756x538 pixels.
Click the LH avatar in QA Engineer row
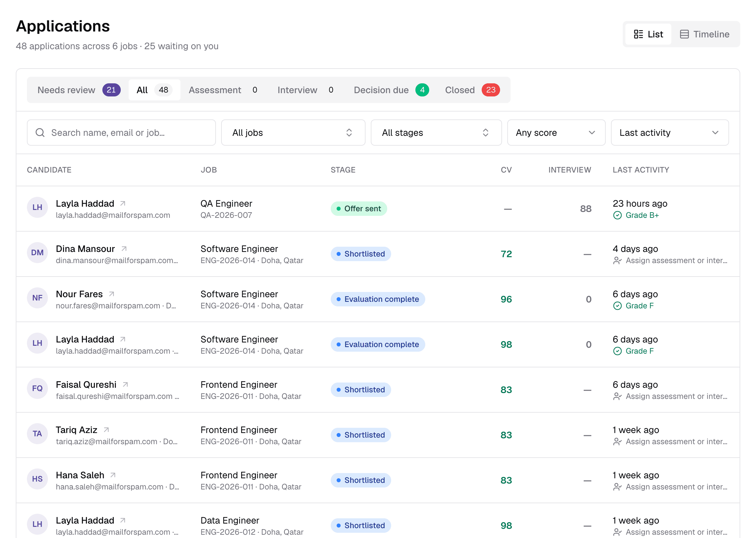click(x=37, y=207)
